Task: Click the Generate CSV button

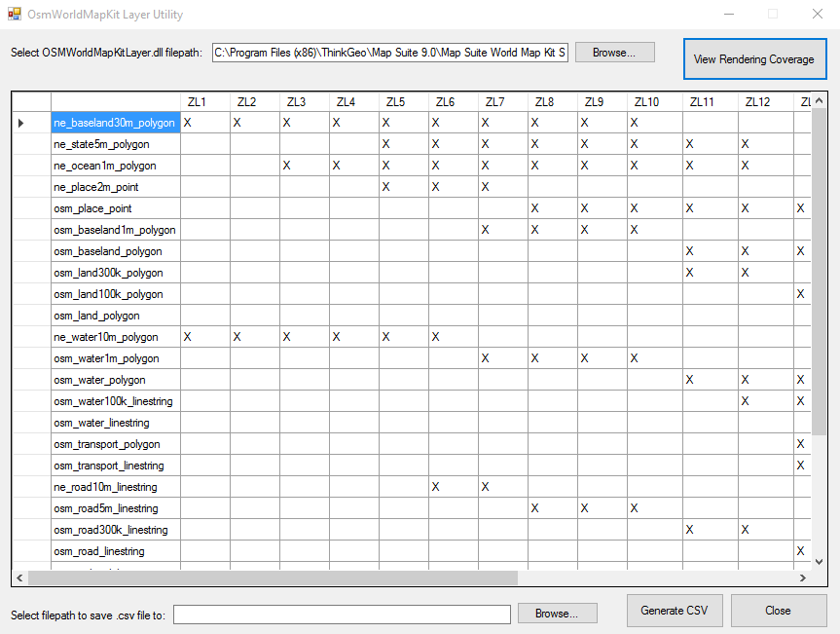Action: (x=675, y=610)
